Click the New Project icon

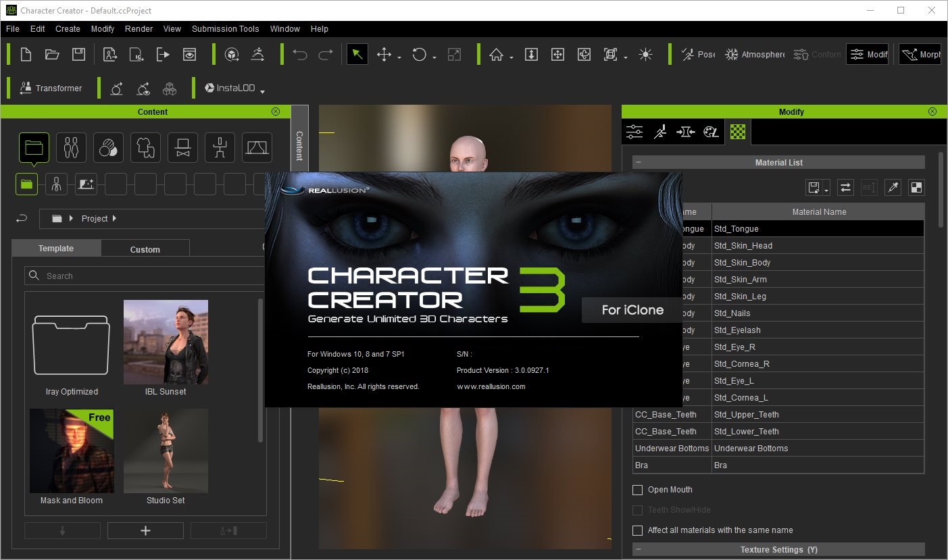coord(26,55)
